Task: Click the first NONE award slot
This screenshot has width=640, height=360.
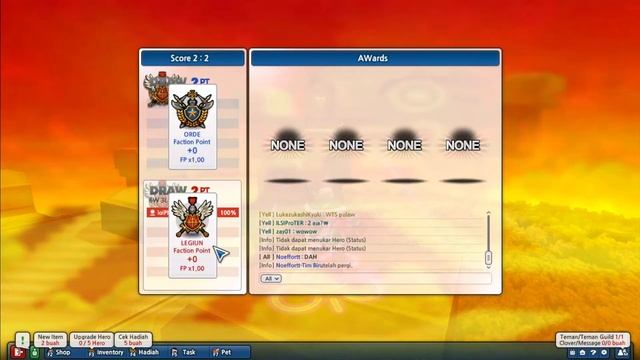Action: pos(288,145)
